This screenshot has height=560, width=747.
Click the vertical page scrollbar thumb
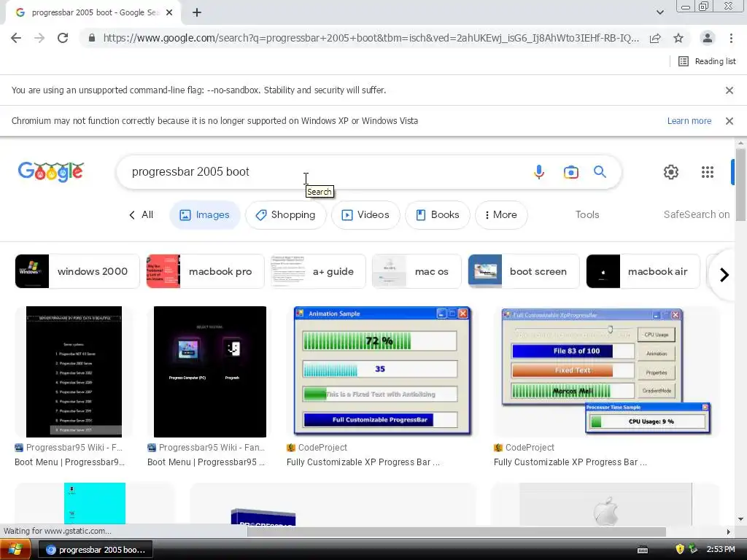coord(740,184)
